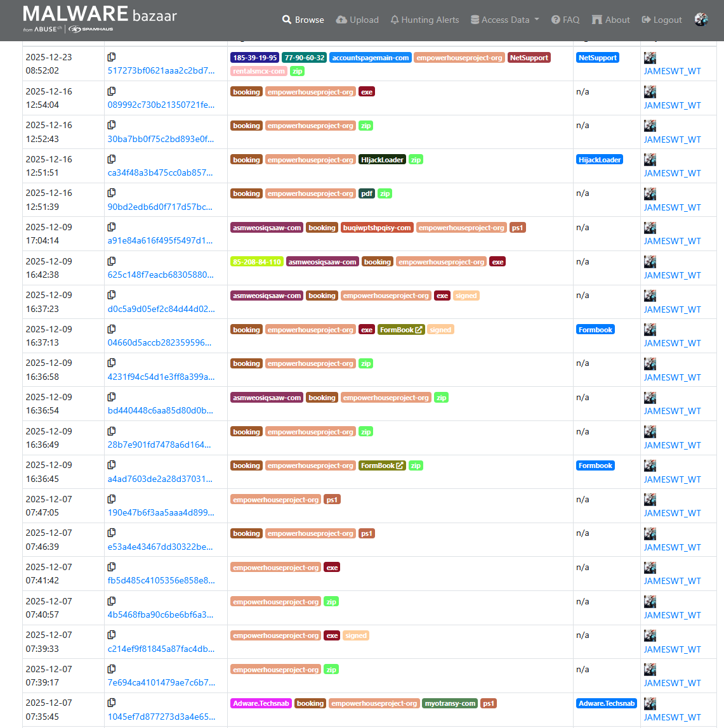Copy hash icon for a91e84a616f495f5497d1
The height and width of the screenshot is (728, 724).
pyautogui.click(x=112, y=227)
